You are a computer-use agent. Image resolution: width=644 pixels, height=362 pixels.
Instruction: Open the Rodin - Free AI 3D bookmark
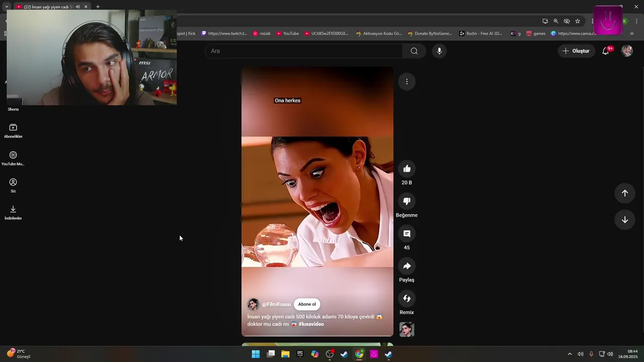click(481, 34)
